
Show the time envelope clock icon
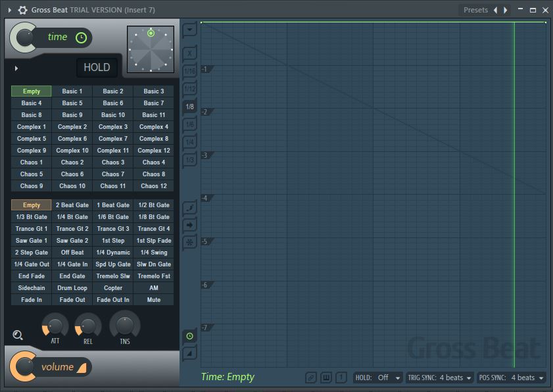pos(190,336)
